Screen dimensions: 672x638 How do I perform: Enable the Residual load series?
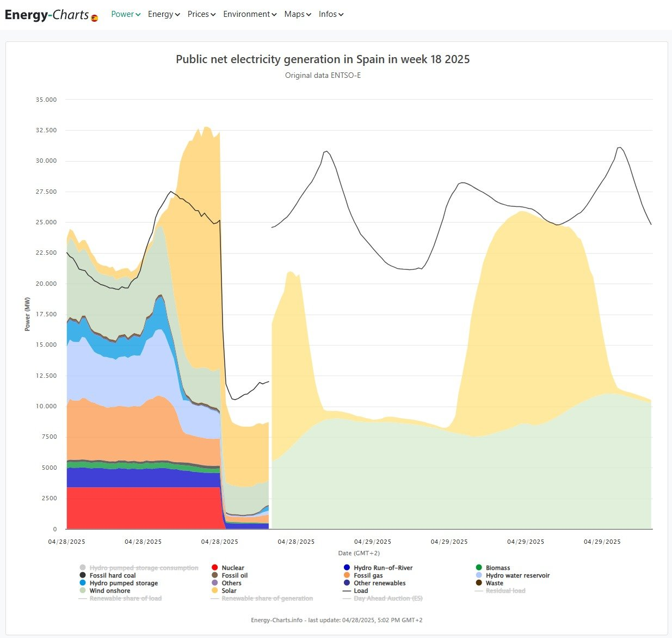click(505, 591)
